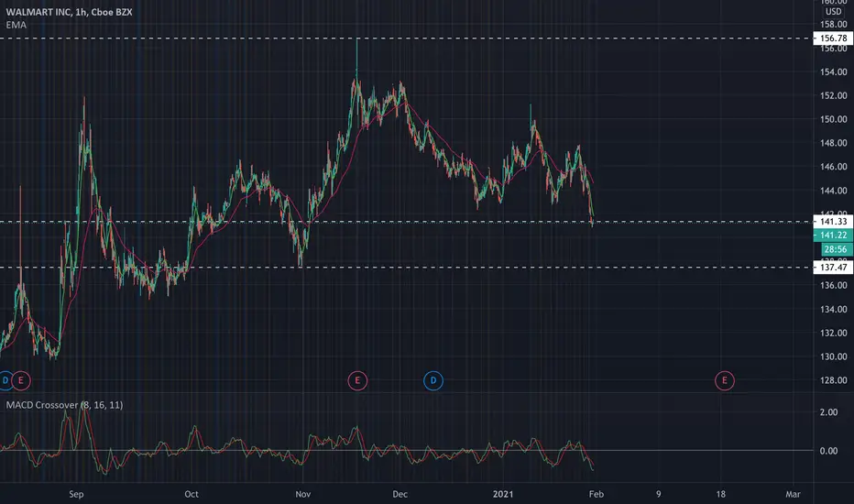Click the Sep date on the time axis
The image size is (854, 504).
coord(76,494)
